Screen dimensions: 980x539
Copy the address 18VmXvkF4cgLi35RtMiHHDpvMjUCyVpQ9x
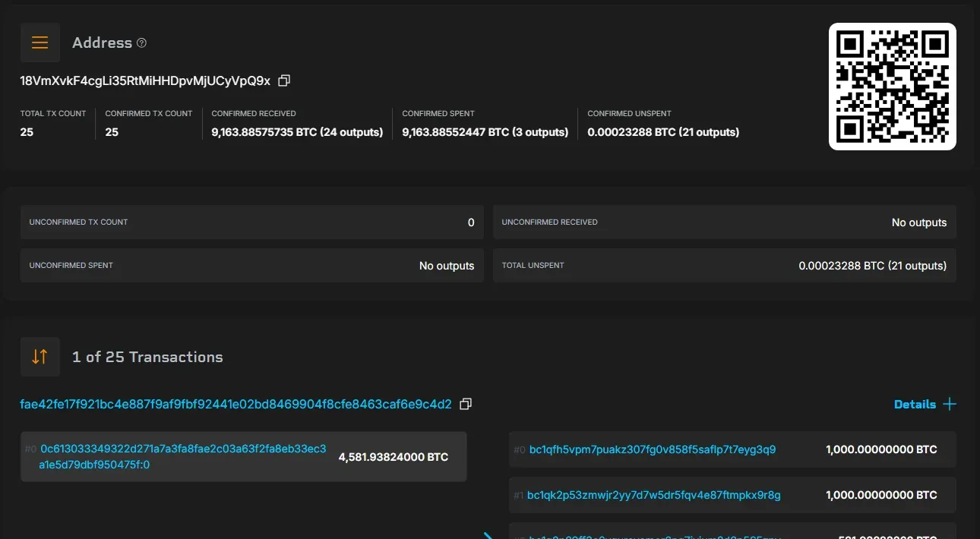(284, 80)
